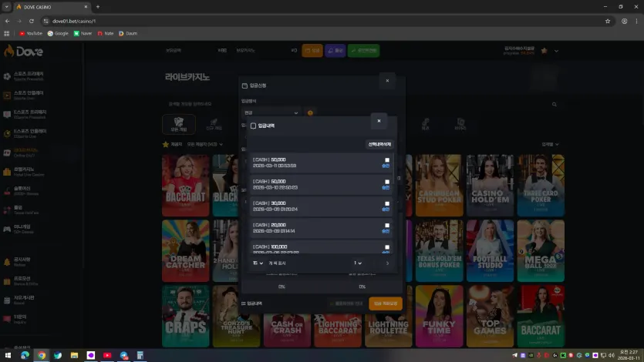Open the 15 rows-per-page dropdown
644x362 pixels.
tap(258, 263)
